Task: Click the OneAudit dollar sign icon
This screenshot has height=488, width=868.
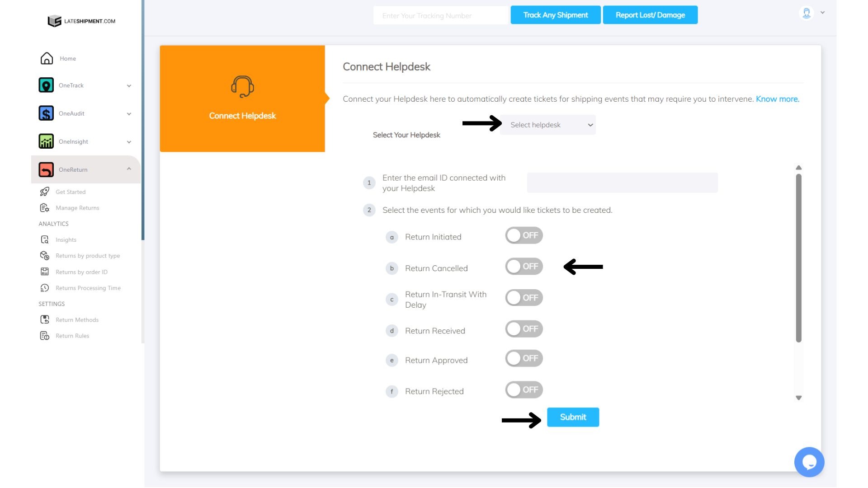Action: (46, 113)
